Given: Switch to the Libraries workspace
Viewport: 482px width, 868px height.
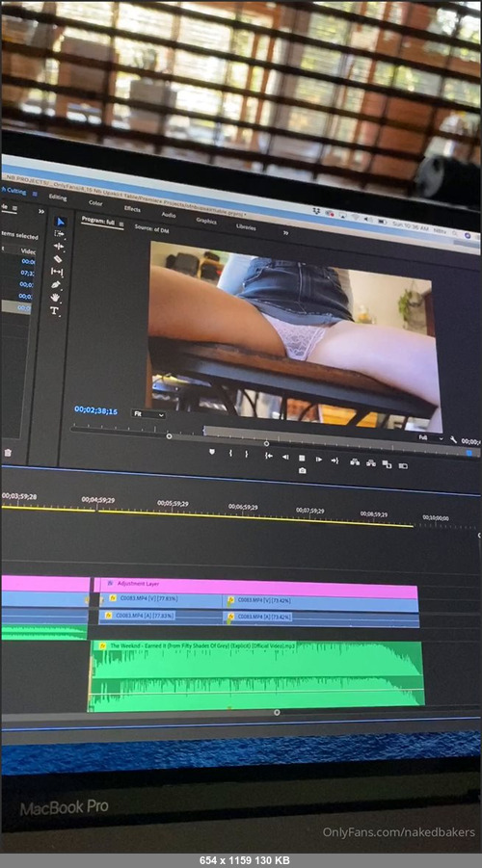Looking at the screenshot, I should [x=246, y=227].
